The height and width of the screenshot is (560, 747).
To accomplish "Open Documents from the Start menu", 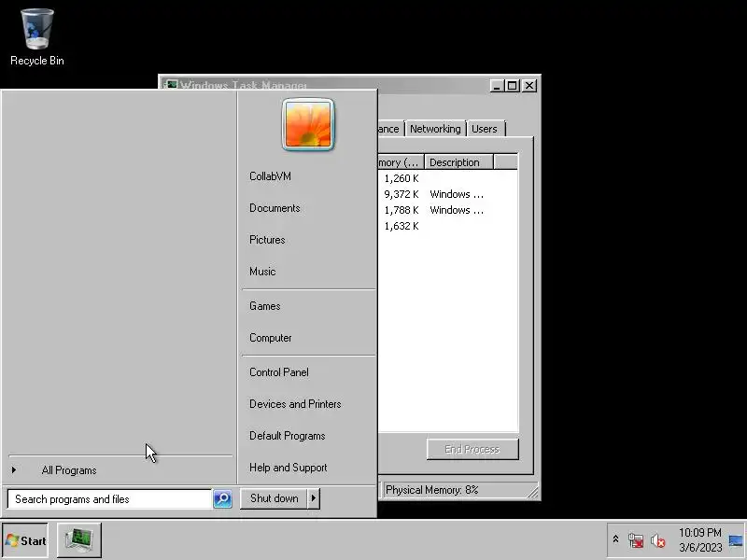I will (275, 208).
